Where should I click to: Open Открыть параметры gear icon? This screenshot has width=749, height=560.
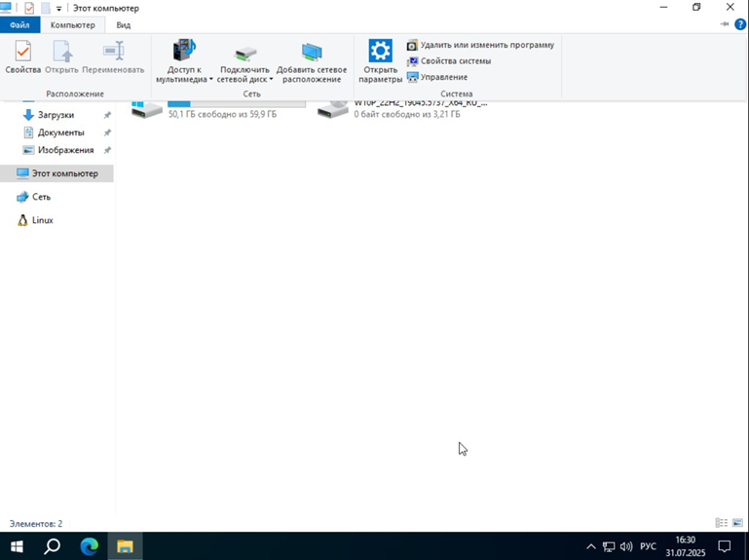(x=380, y=61)
